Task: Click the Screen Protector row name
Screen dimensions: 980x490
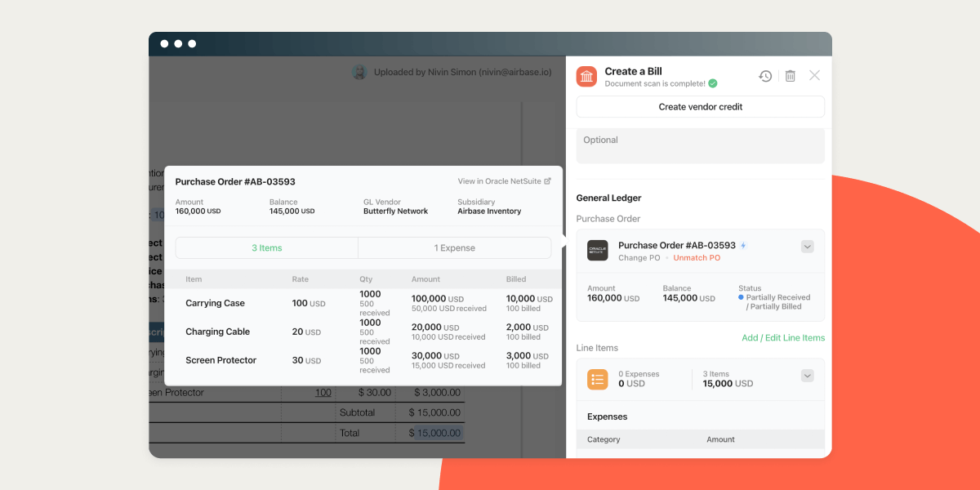Action: 220,360
